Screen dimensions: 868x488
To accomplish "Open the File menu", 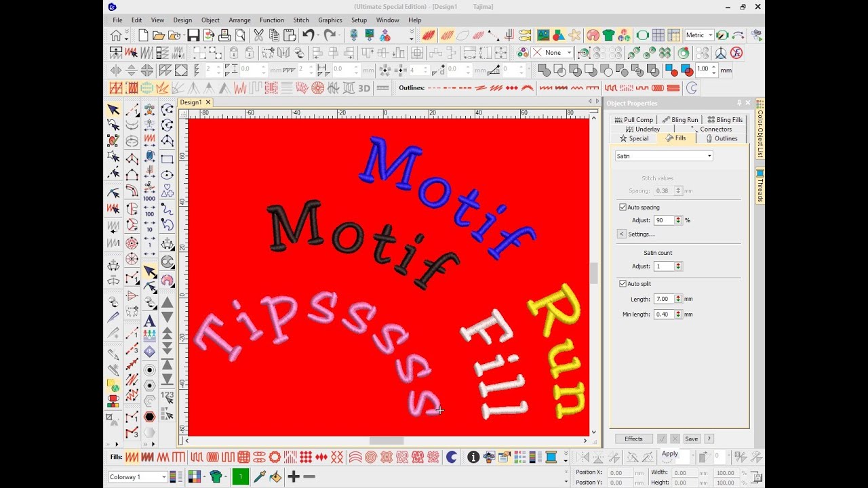I will click(x=117, y=20).
